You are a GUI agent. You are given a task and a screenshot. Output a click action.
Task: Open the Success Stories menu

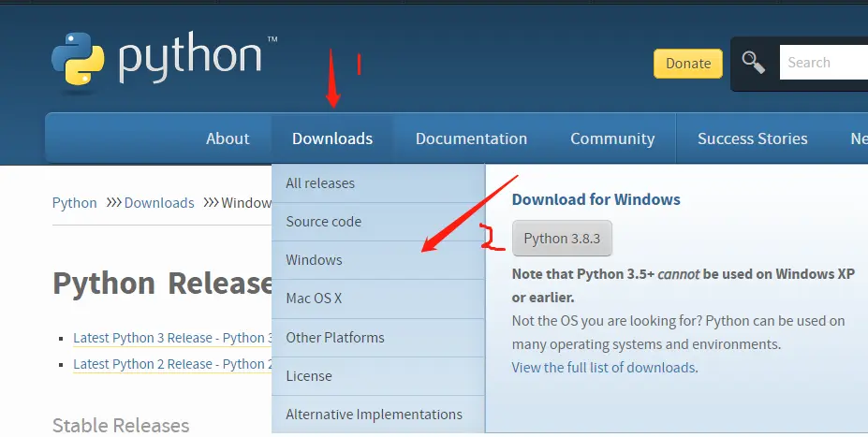coord(752,138)
